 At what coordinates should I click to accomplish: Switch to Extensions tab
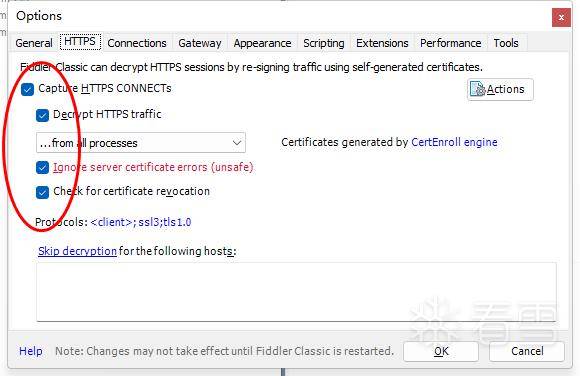click(382, 43)
